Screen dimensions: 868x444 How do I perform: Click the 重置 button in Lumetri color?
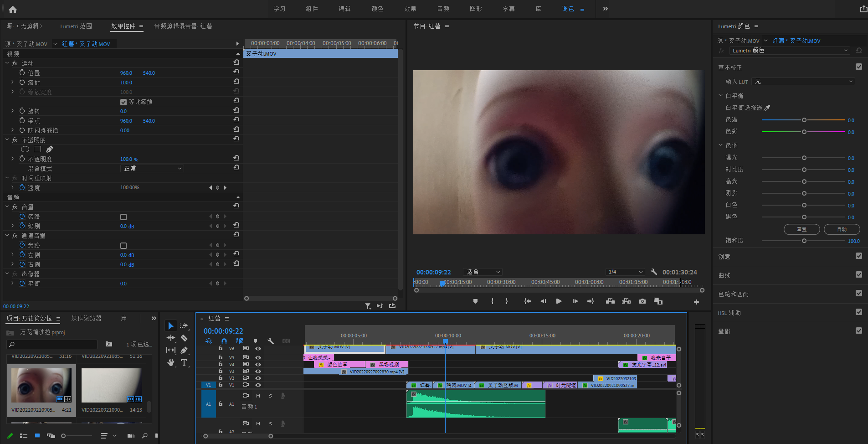(x=801, y=229)
